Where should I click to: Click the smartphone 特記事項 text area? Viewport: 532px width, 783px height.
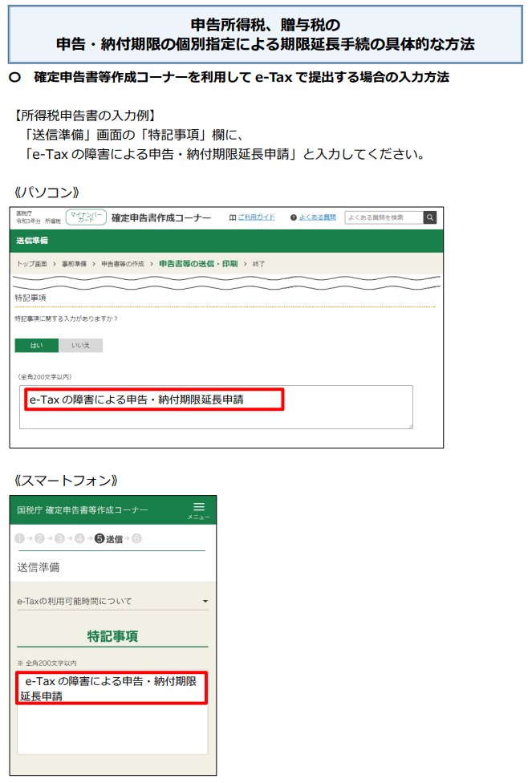point(112,712)
